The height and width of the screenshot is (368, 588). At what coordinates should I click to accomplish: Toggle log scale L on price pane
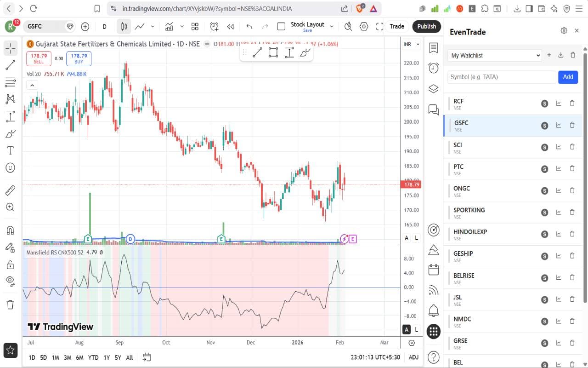417,238
